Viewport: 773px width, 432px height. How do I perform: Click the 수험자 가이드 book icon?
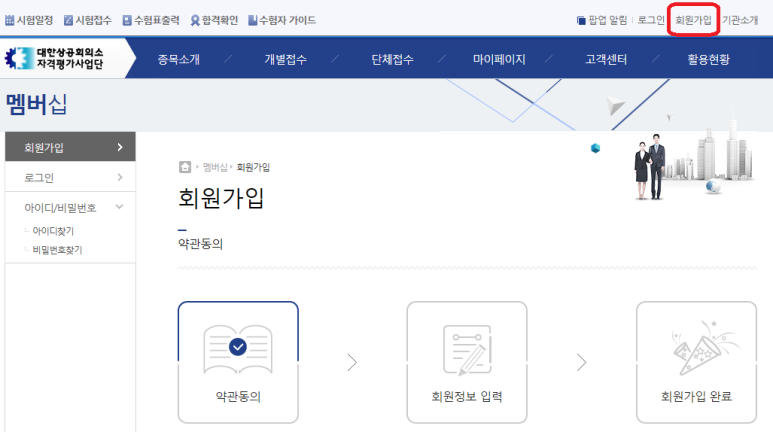pyautogui.click(x=253, y=20)
